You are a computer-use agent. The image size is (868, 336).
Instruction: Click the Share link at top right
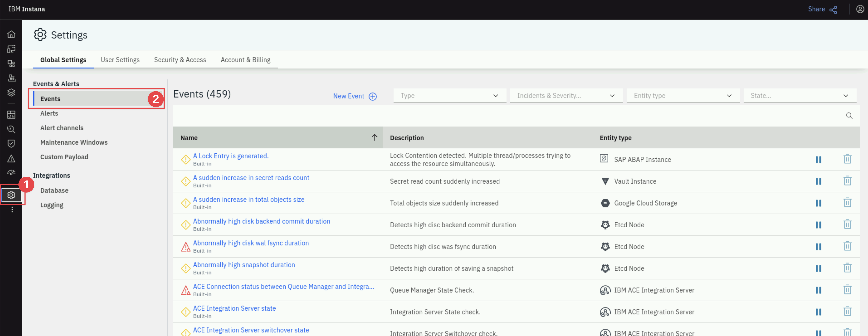[822, 9]
